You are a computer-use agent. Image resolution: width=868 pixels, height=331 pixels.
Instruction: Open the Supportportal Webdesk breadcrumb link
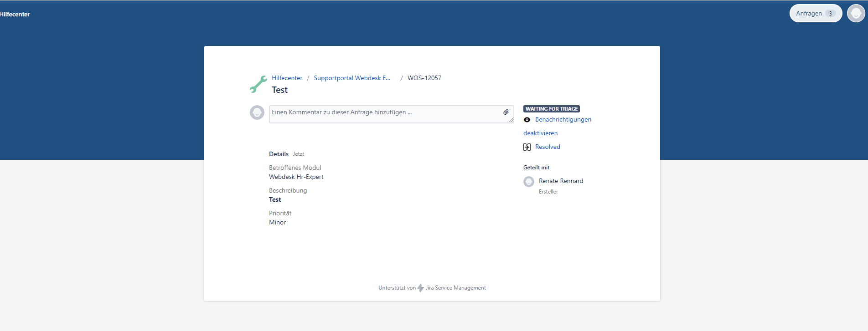[x=351, y=78]
